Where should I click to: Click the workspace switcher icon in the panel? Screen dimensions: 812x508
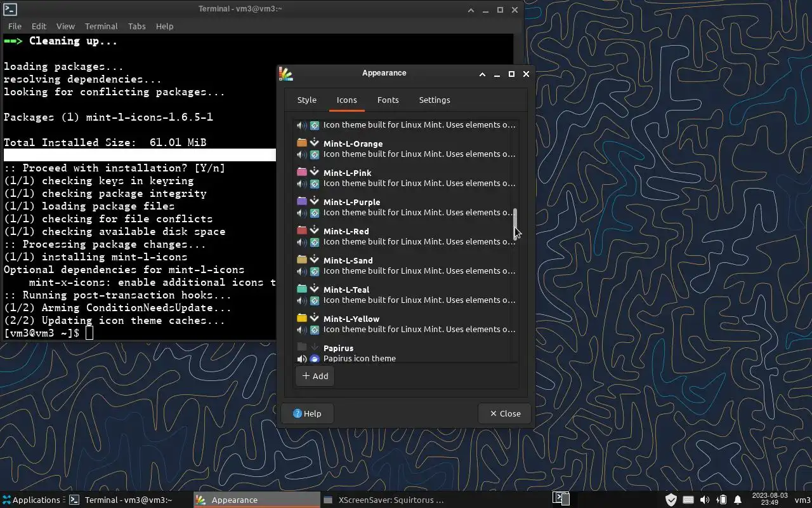pos(561,499)
